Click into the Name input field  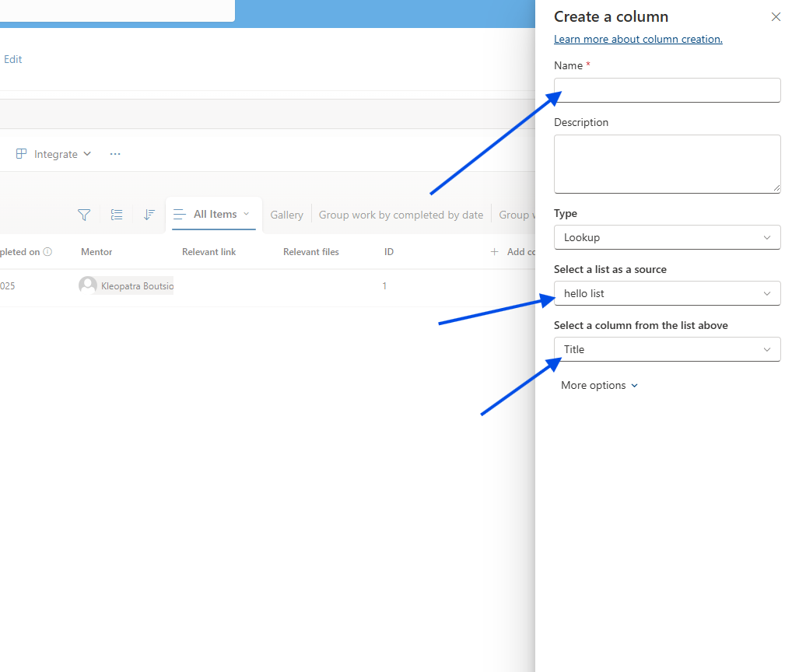tap(667, 90)
